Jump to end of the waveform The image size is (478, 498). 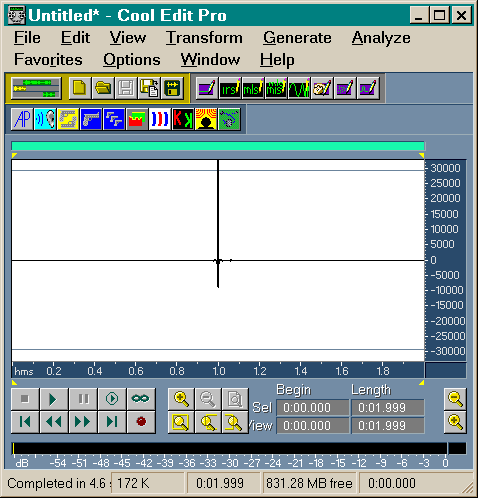pos(112,422)
